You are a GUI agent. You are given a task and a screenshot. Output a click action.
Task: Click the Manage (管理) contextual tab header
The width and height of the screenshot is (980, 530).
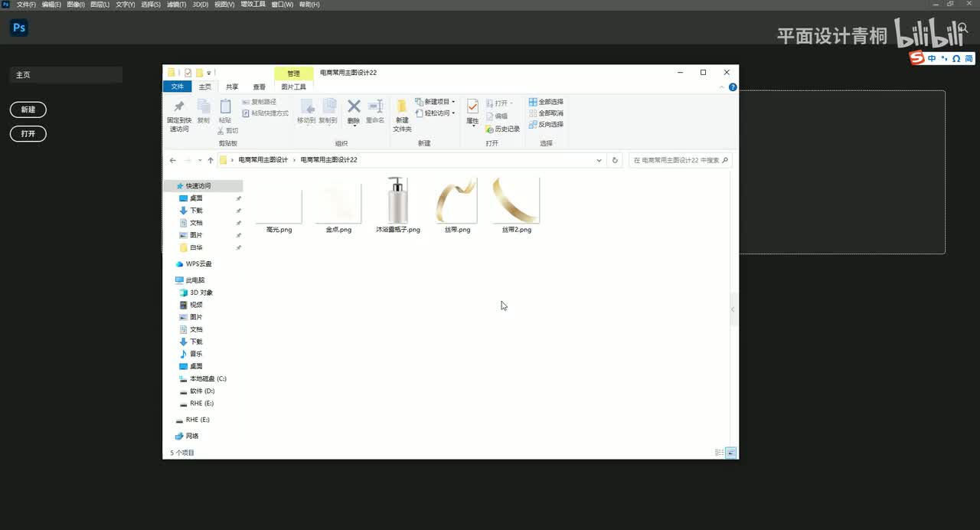pos(294,74)
